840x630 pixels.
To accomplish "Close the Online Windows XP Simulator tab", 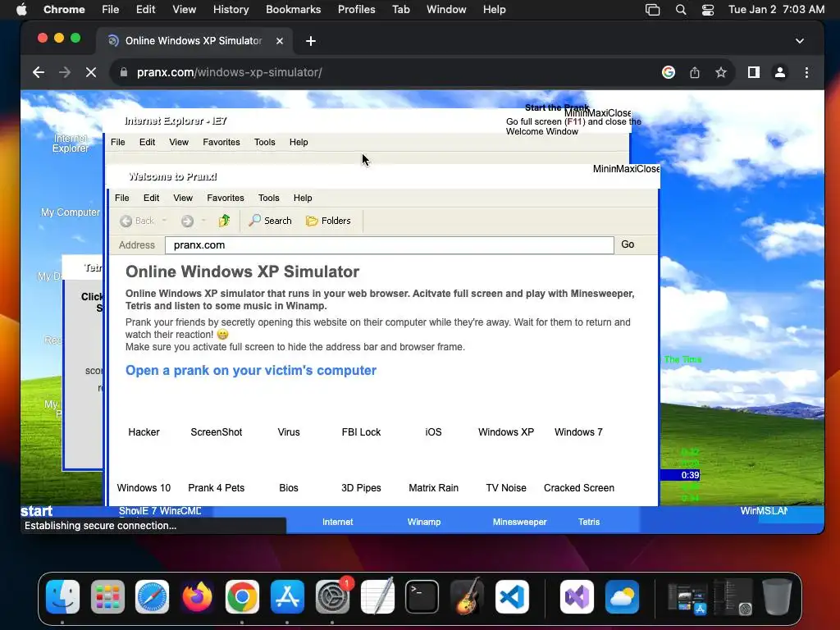I will click(x=280, y=41).
